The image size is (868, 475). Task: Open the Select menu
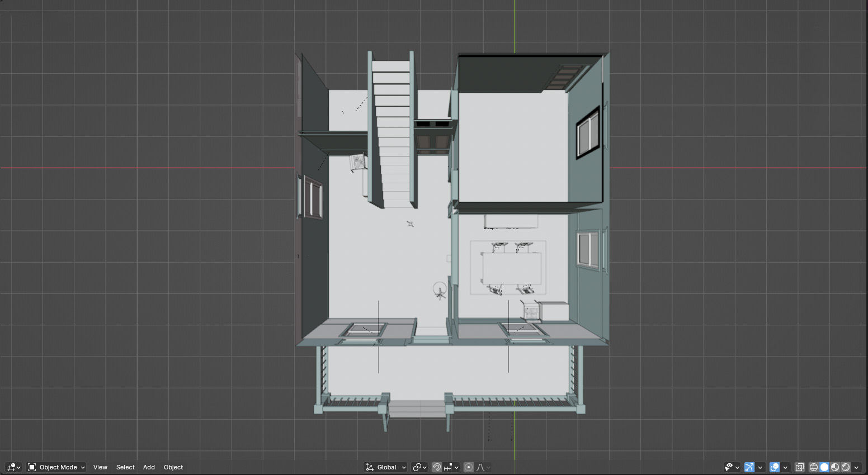tap(125, 467)
